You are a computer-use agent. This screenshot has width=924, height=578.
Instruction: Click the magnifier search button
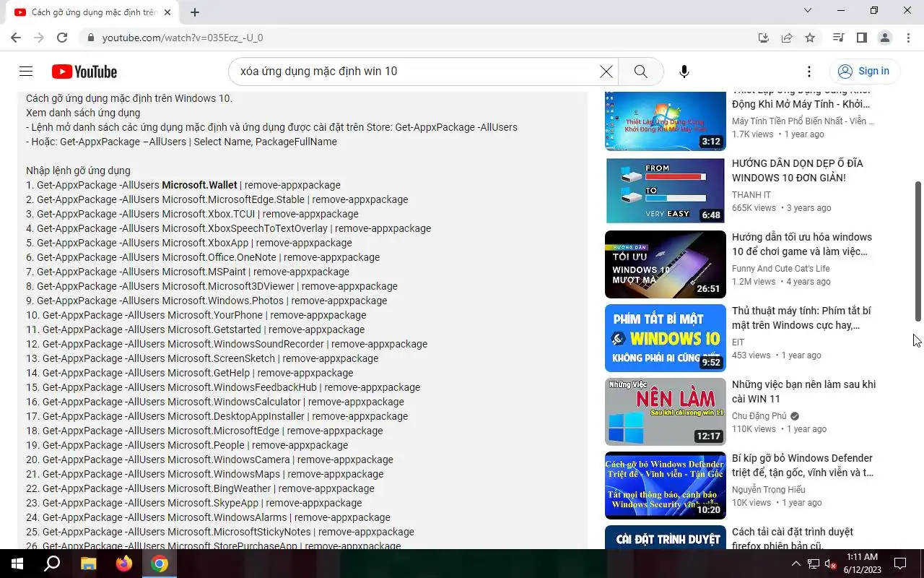[640, 71]
